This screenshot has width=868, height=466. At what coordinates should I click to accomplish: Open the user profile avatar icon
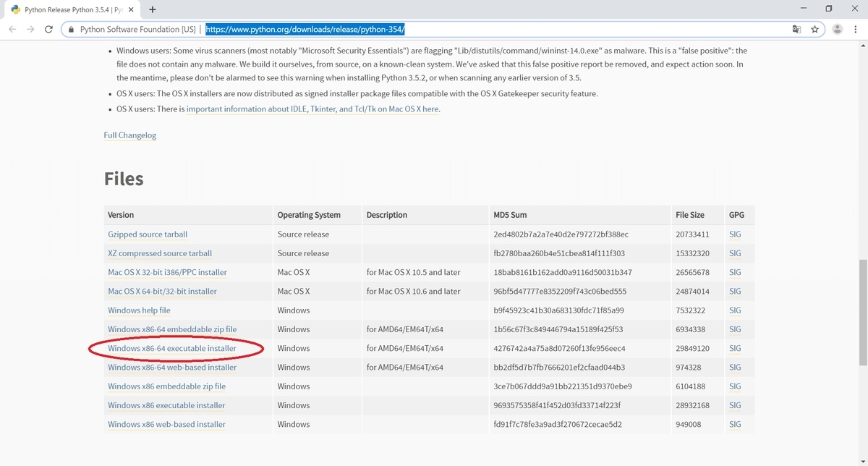[838, 29]
